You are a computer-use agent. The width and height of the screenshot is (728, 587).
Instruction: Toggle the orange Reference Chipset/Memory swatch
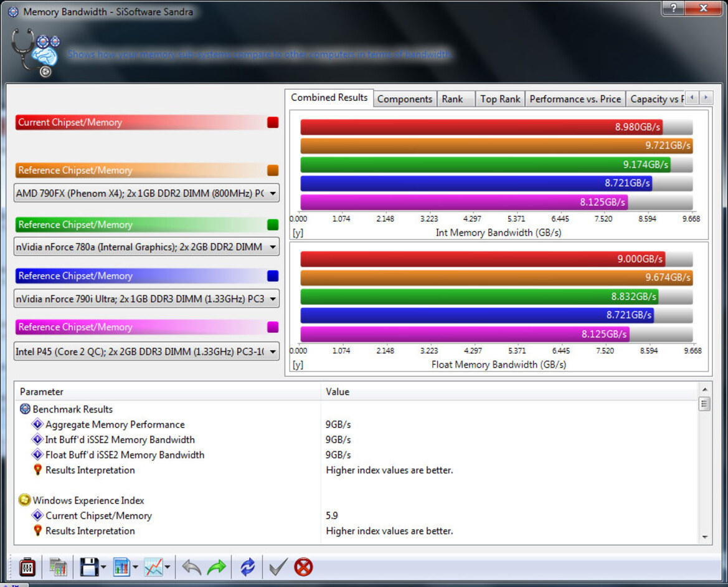tap(273, 171)
